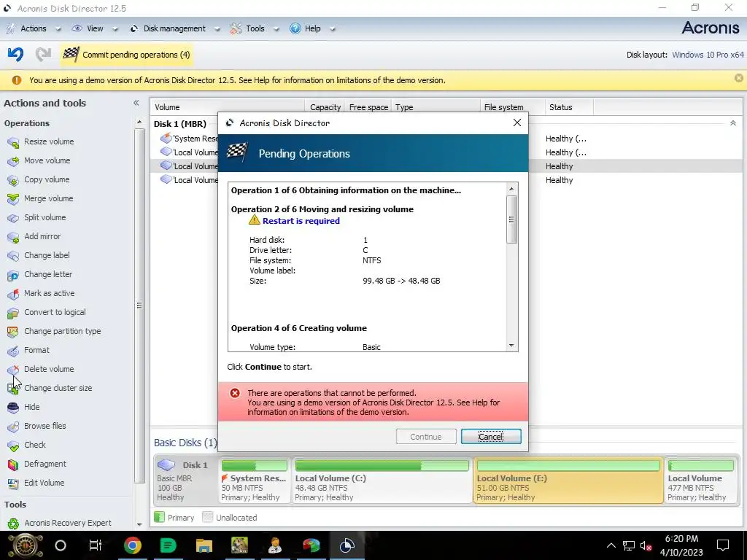
Task: Click the Mark as active flag icon
Action: 13,294
